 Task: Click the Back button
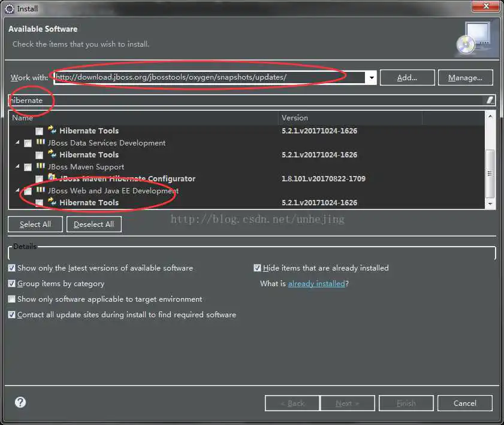[x=292, y=403]
